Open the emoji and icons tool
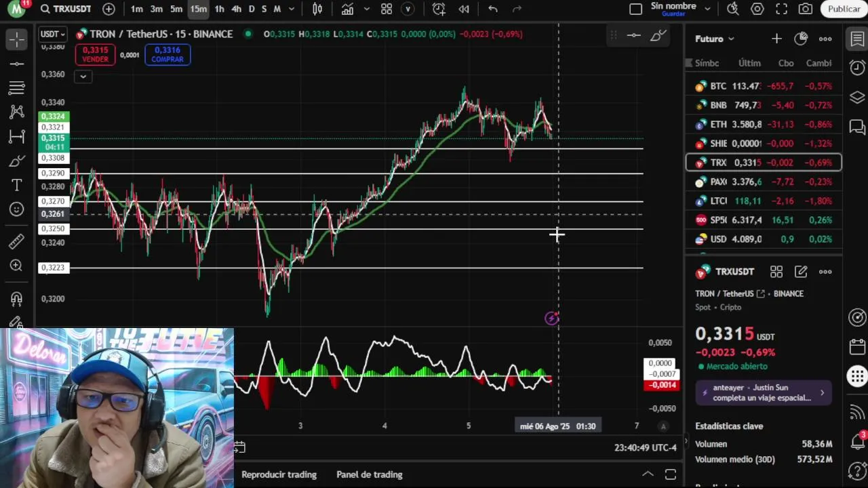Screen dimensions: 868x488 (17, 209)
